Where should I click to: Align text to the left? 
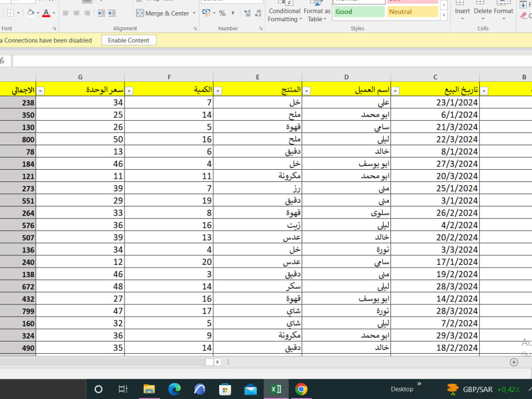point(66,13)
